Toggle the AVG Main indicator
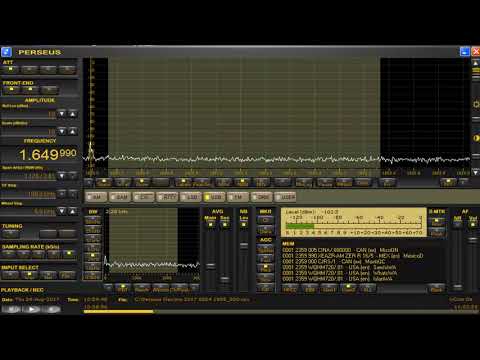 click(210, 225)
